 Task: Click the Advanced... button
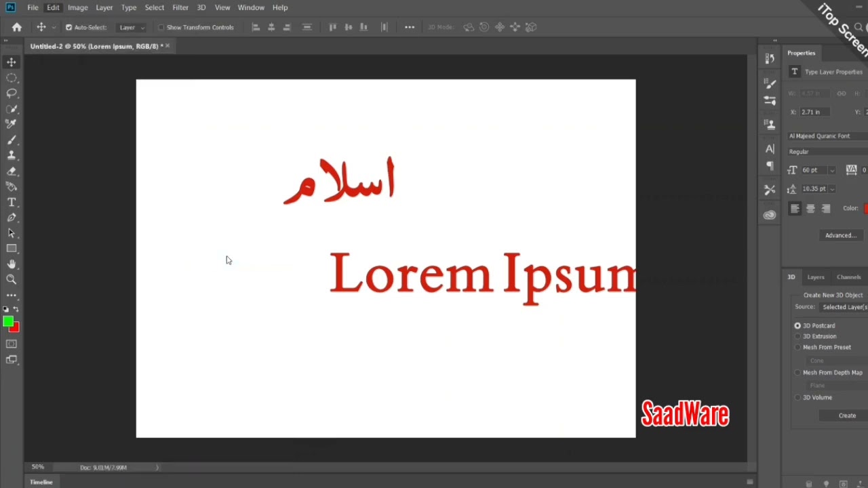point(841,235)
